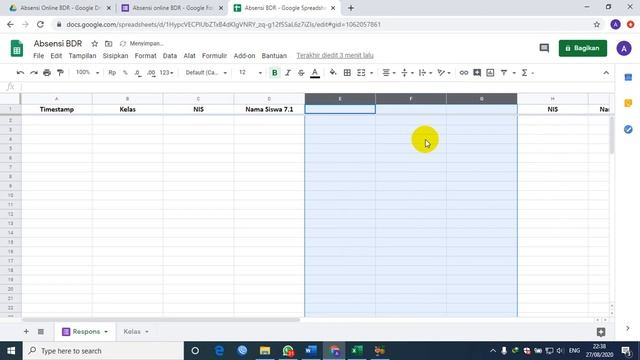Open the last edit history link
The width and height of the screenshot is (640, 360).
point(335,56)
